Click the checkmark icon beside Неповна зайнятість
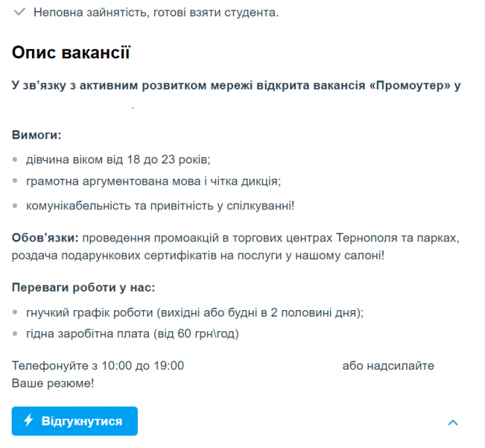485x448 pixels. pos(19,13)
